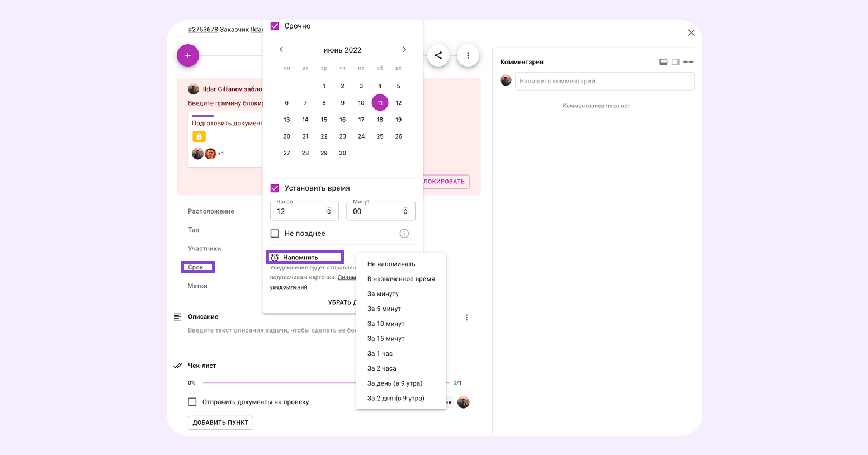Image resolution: width=868 pixels, height=455 pixels.
Task: Click the purple plus add button
Action: coord(188,55)
